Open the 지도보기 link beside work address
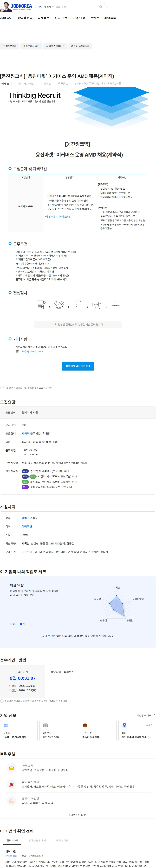Image resolution: width=156 pixels, height=868 pixels. 86,463
